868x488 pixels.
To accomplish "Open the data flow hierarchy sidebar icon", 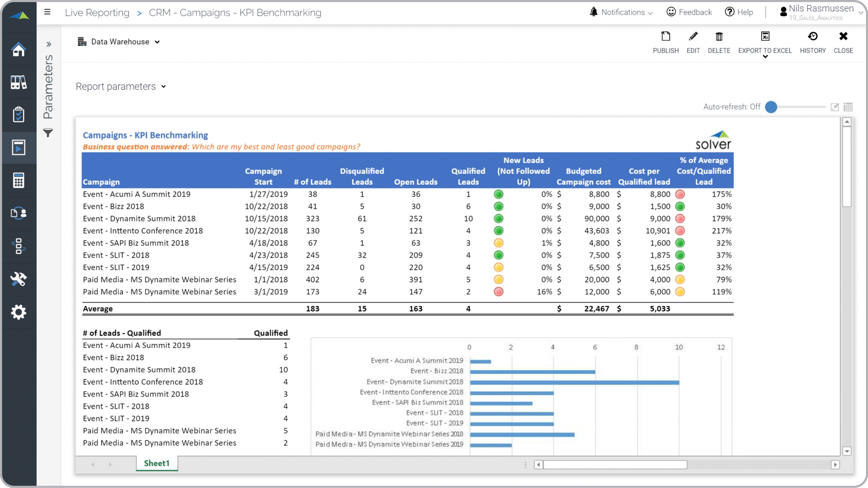I will tap(18, 246).
